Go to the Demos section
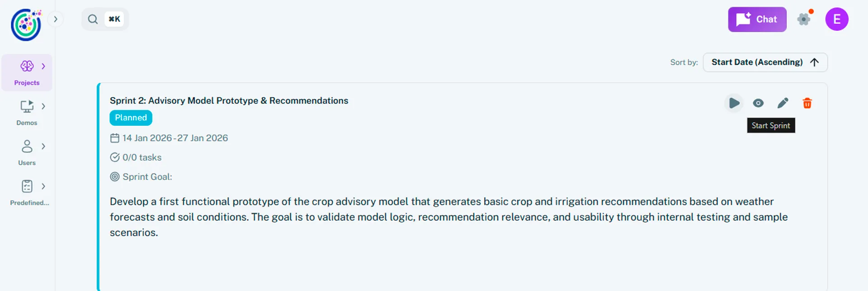This screenshot has width=868, height=291. pos(27,113)
